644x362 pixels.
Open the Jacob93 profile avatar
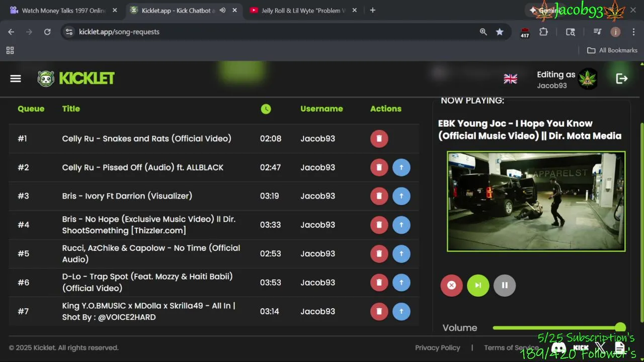[x=588, y=79]
